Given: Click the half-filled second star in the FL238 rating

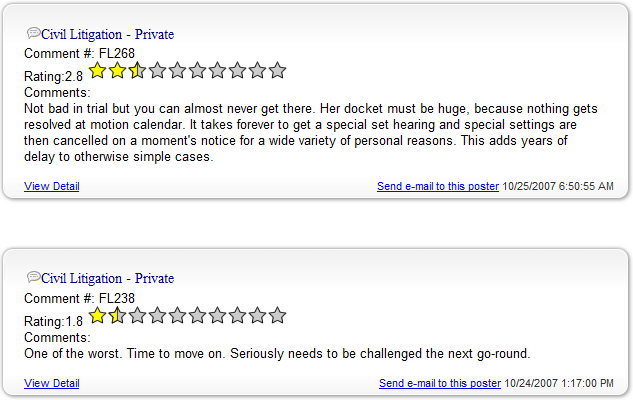Looking at the screenshot, I should click(117, 315).
